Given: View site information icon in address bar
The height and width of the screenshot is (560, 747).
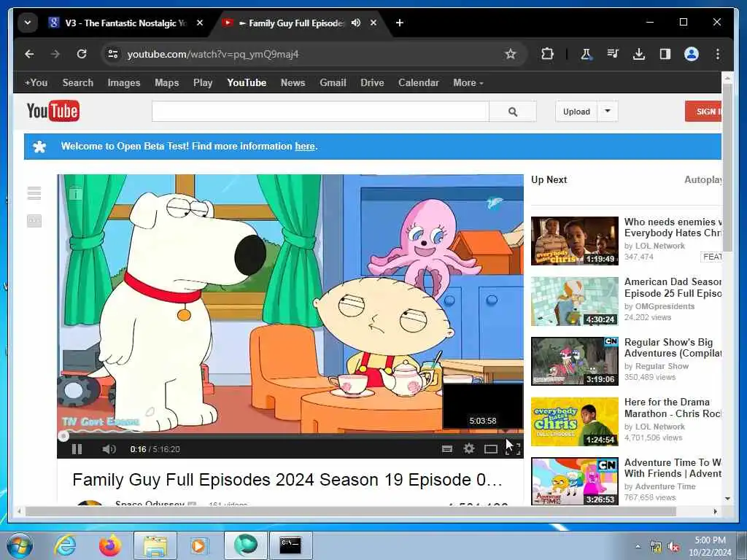Looking at the screenshot, I should point(113,54).
